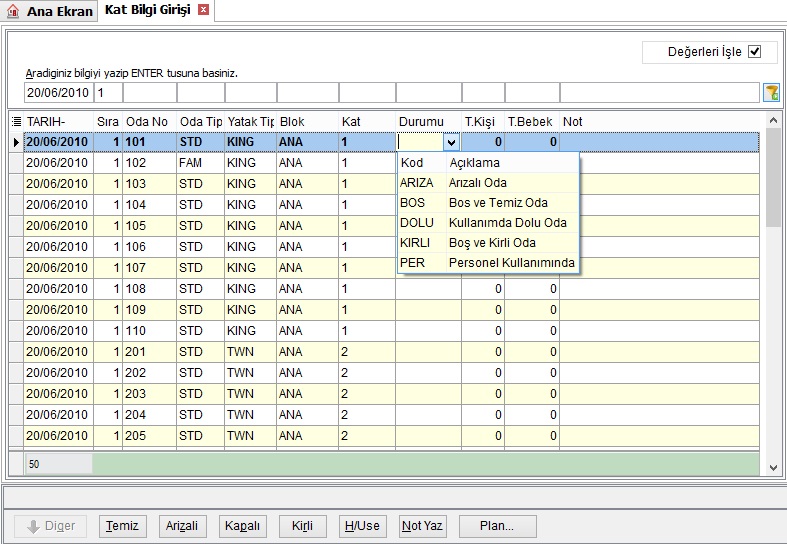This screenshot has height=544, width=787.
Task: Click the Arizali button
Action: click(x=182, y=526)
